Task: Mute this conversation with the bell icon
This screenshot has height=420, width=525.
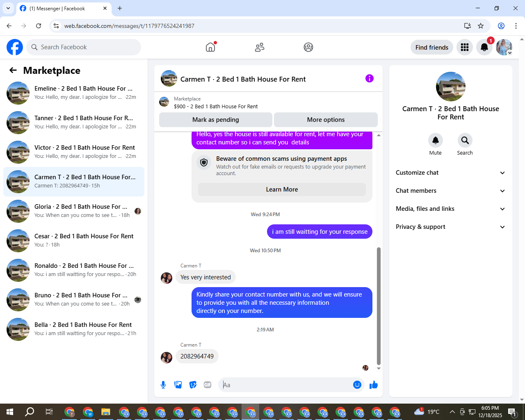Action: tap(436, 140)
